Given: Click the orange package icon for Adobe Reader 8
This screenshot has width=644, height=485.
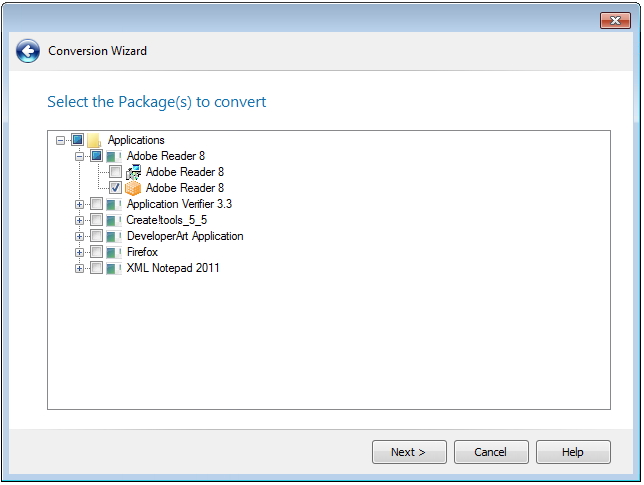Looking at the screenshot, I should point(133,188).
